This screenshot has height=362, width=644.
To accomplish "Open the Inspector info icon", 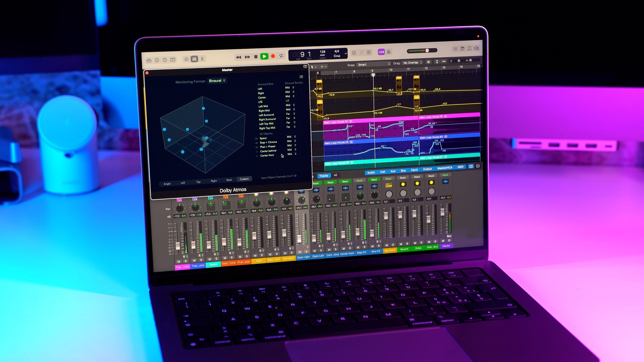I will click(x=157, y=60).
